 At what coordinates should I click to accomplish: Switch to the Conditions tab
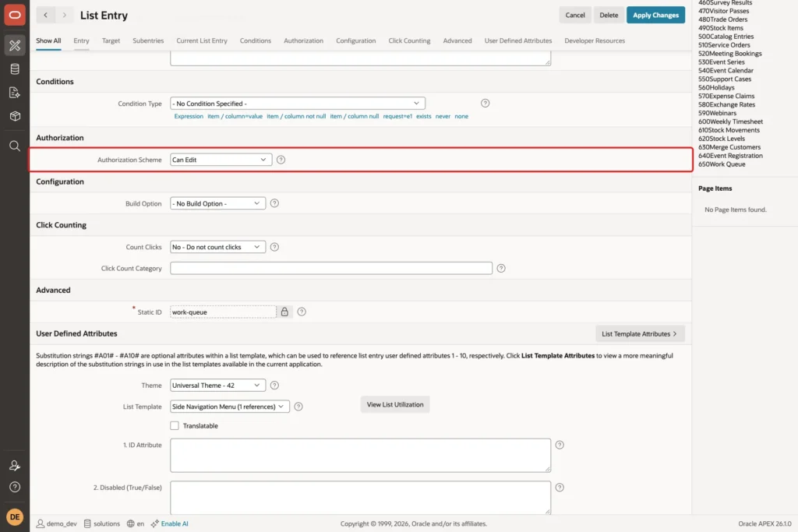point(256,41)
